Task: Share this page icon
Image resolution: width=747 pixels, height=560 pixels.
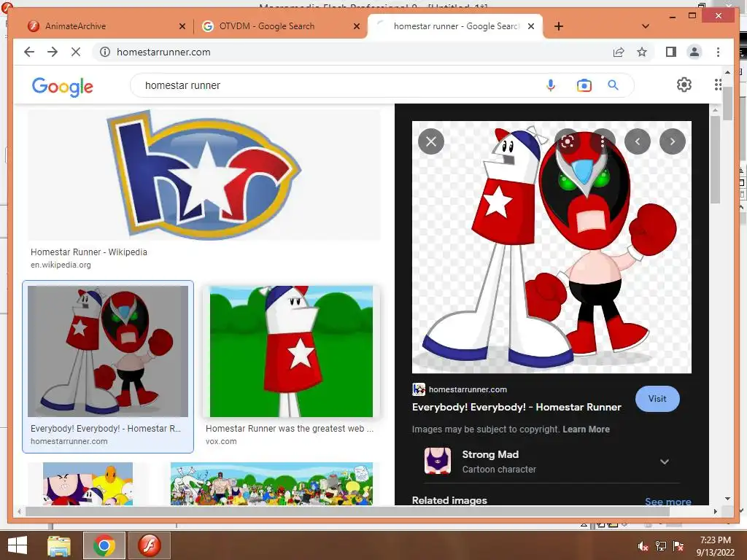Action: coord(619,52)
